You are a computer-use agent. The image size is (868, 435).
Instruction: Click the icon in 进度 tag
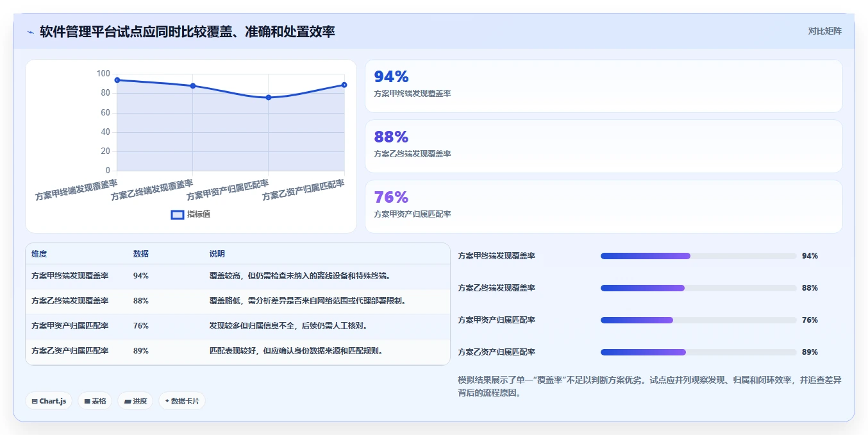click(x=128, y=402)
